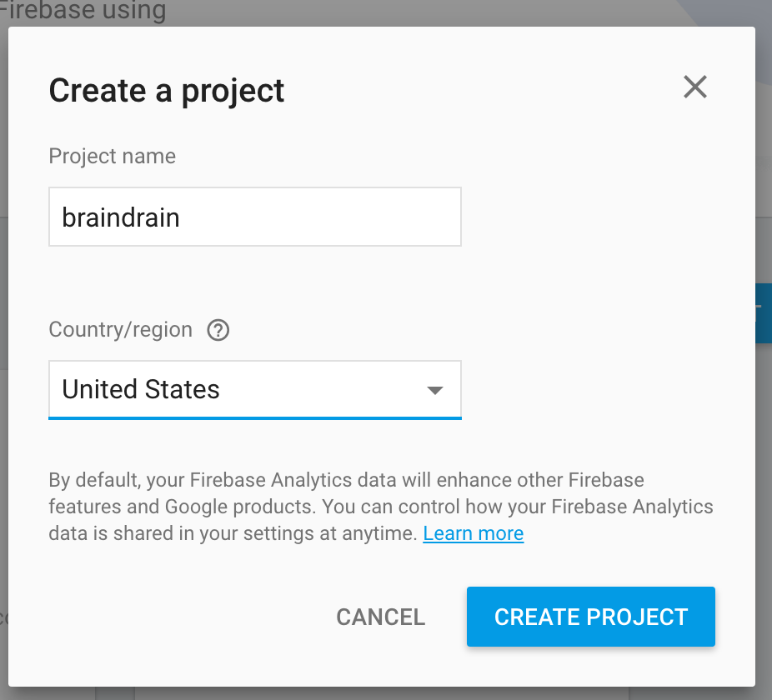Viewport: 772px width, 700px height.
Task: Click the 'Project name' field label
Action: click(x=113, y=157)
